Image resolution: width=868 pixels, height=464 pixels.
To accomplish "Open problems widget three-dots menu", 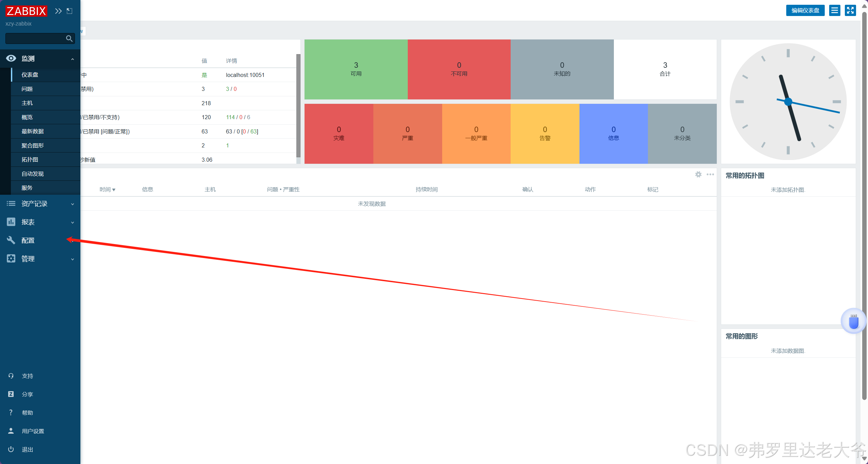I will pos(710,174).
